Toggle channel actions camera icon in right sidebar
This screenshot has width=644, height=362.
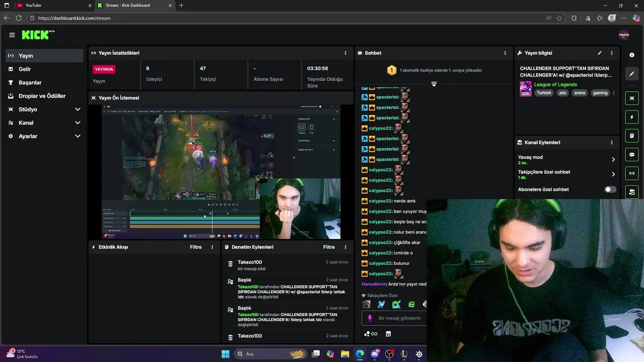click(x=632, y=192)
